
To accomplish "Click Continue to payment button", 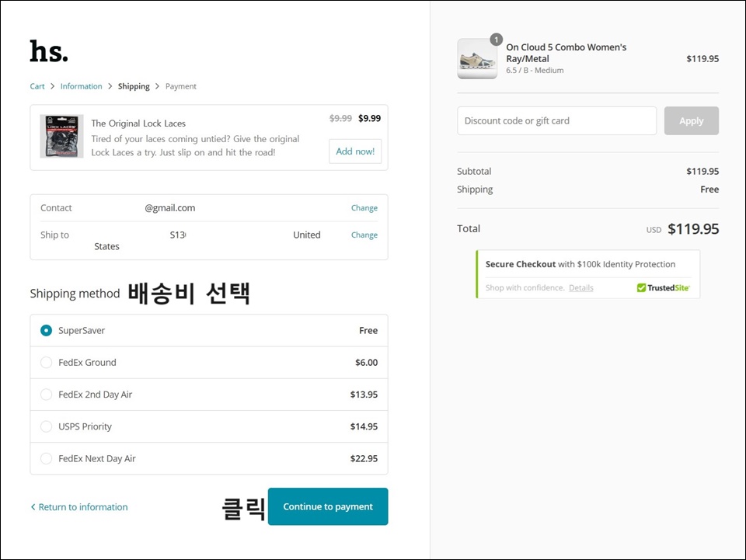I will click(328, 506).
